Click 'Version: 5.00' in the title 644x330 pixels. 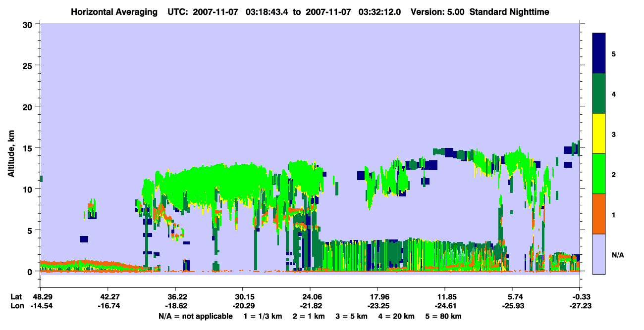436,11
